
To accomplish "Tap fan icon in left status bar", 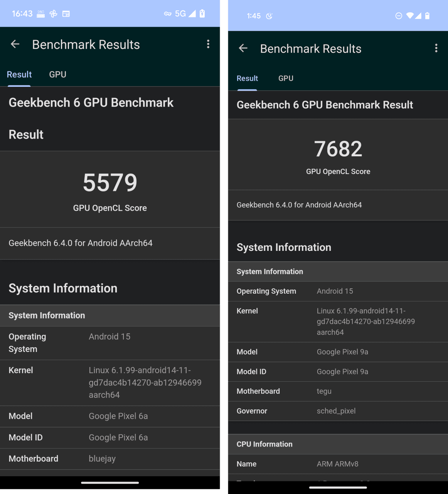I will coord(54,14).
